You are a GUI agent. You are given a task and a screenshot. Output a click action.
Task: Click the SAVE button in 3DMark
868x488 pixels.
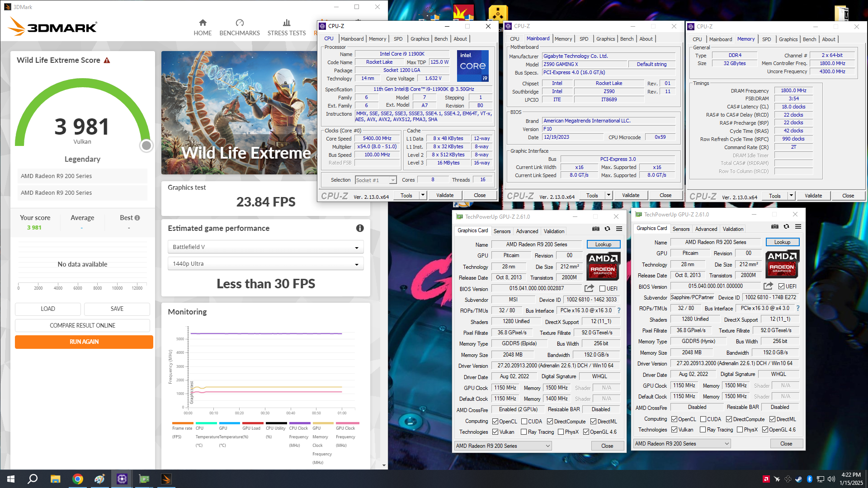[x=117, y=309]
